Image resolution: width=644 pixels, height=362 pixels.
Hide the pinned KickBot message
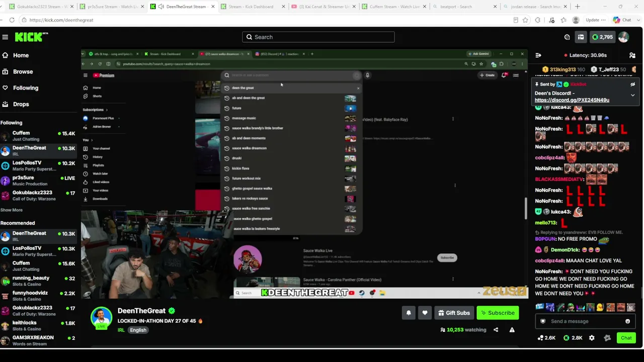pyautogui.click(x=632, y=84)
